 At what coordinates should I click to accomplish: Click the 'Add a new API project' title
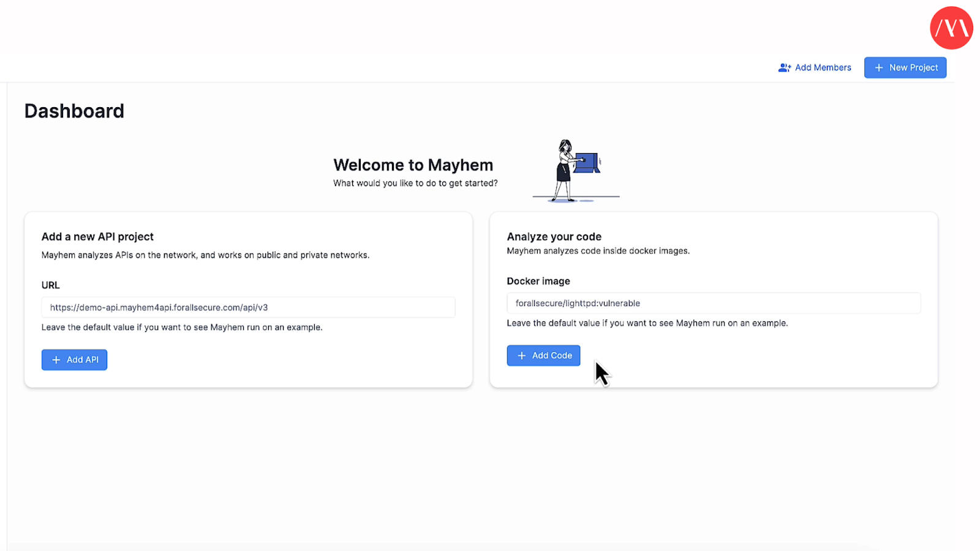(x=97, y=237)
